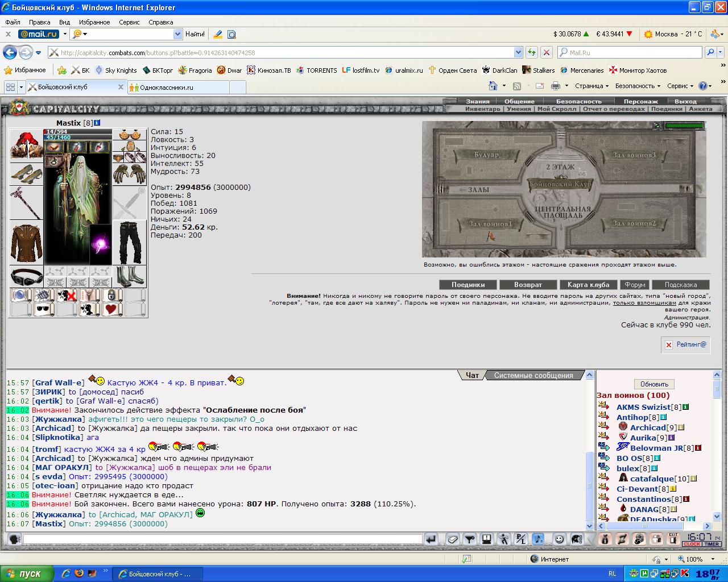728x582 pixels.
Task: Toggle the CLOCK mode label
Action: pos(692,544)
